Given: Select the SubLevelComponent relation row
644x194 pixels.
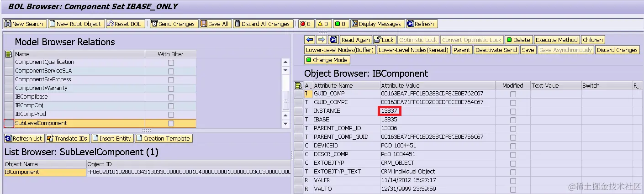Looking at the screenshot, I should click(x=100, y=123).
